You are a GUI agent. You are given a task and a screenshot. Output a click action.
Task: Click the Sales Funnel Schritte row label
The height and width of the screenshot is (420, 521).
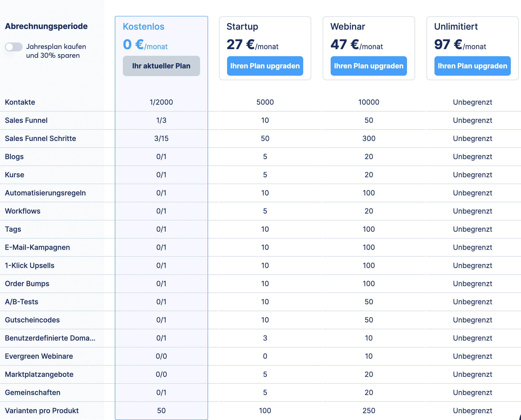pos(41,138)
